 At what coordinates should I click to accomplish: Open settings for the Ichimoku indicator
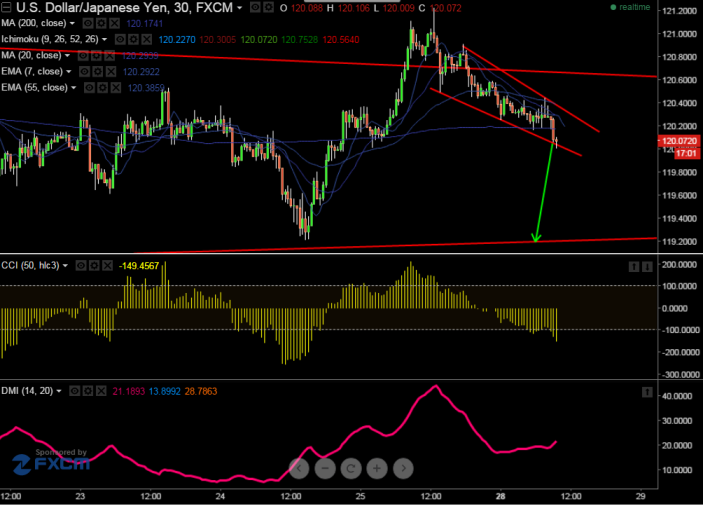coord(134,39)
